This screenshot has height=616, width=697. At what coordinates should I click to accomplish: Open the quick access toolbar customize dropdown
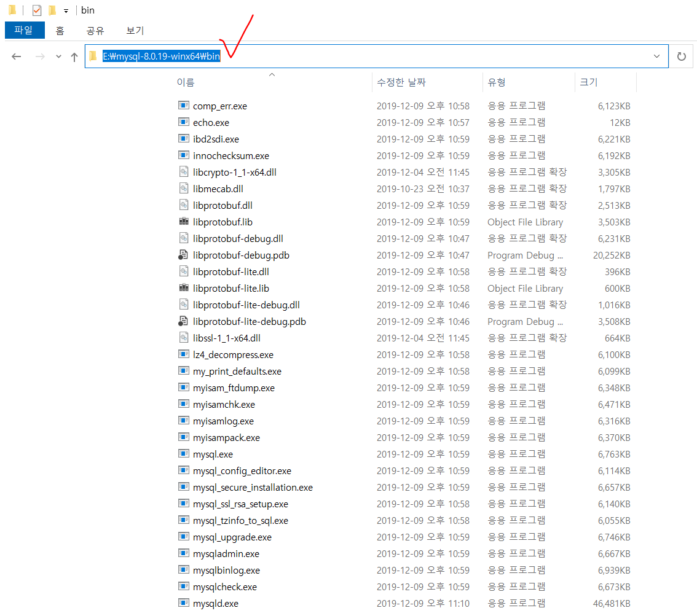tap(66, 10)
